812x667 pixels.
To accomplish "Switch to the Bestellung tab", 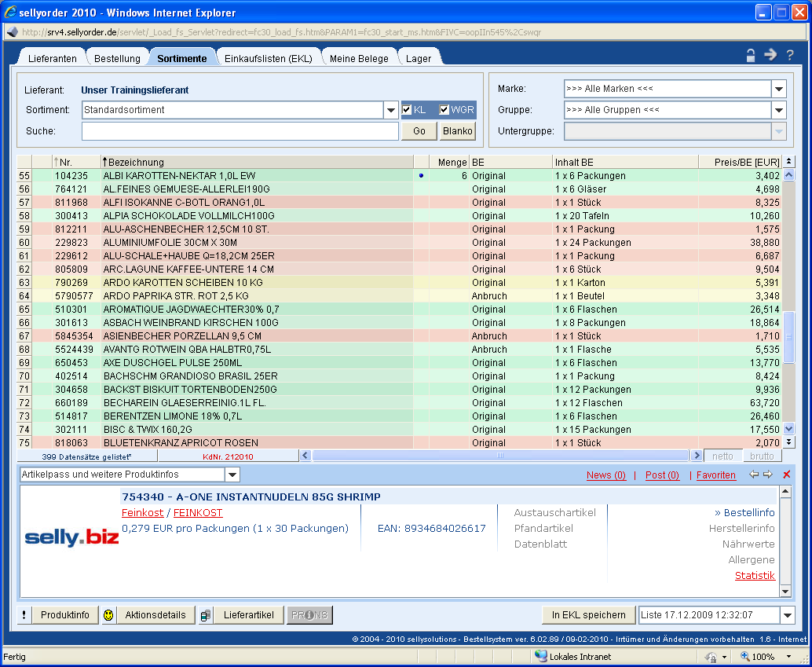I will tap(117, 59).
